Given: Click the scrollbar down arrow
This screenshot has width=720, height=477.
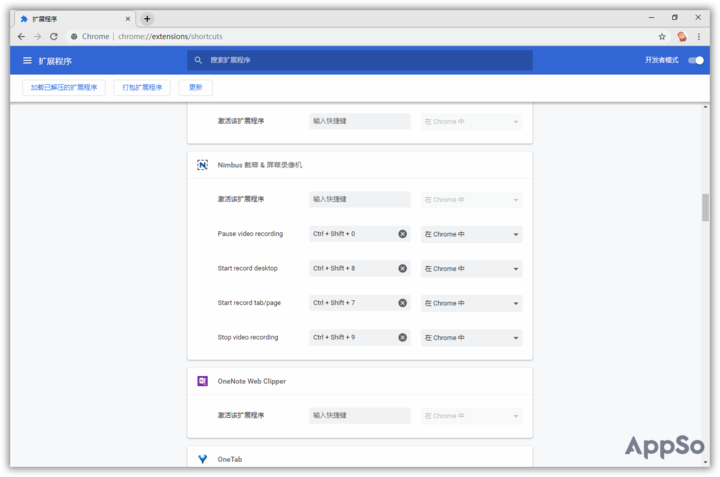Looking at the screenshot, I should (x=705, y=462).
